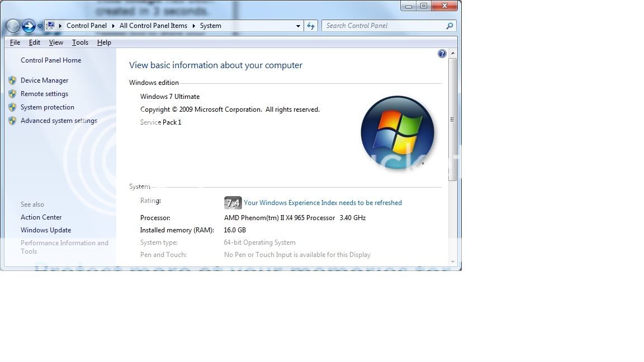This screenshot has height=362, width=644.
Task: Click into the Search Control Panel field
Action: tap(383, 26)
